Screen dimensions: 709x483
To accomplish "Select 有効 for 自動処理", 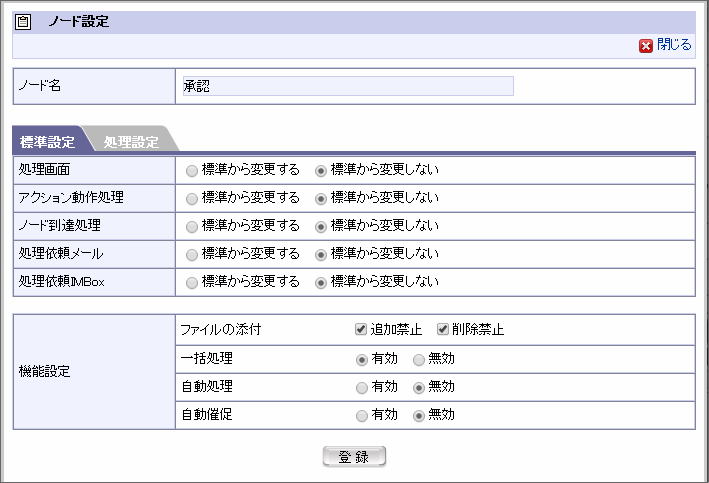I will (362, 388).
